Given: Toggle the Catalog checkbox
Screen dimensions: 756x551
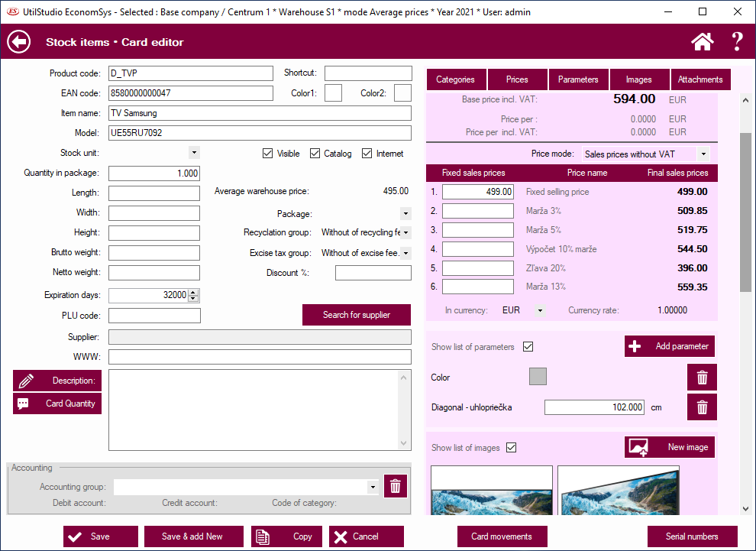Looking at the screenshot, I should [315, 154].
